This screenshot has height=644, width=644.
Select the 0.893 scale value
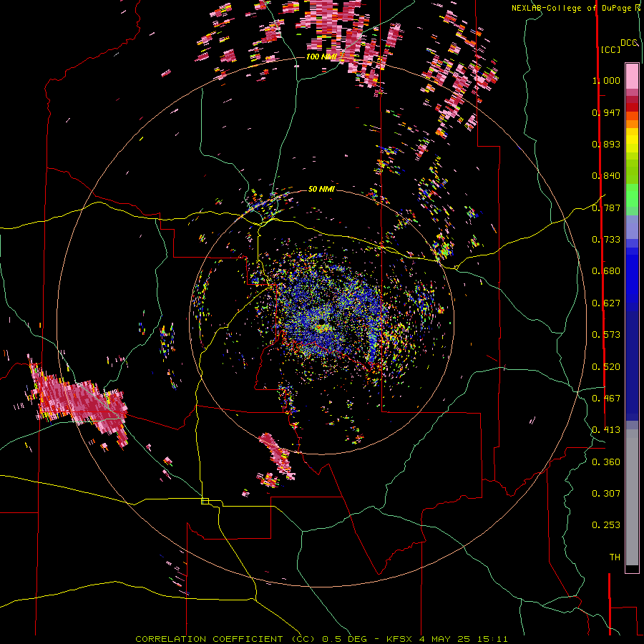click(606, 144)
